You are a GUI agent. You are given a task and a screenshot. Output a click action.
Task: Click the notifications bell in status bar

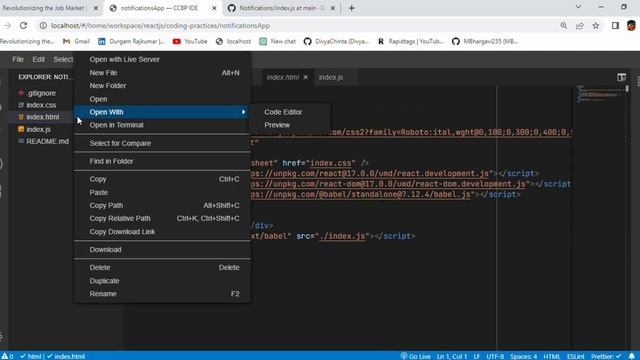632,356
